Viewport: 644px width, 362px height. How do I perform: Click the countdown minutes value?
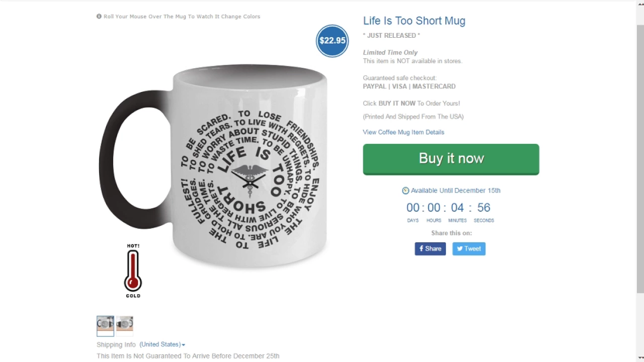pos(457,208)
